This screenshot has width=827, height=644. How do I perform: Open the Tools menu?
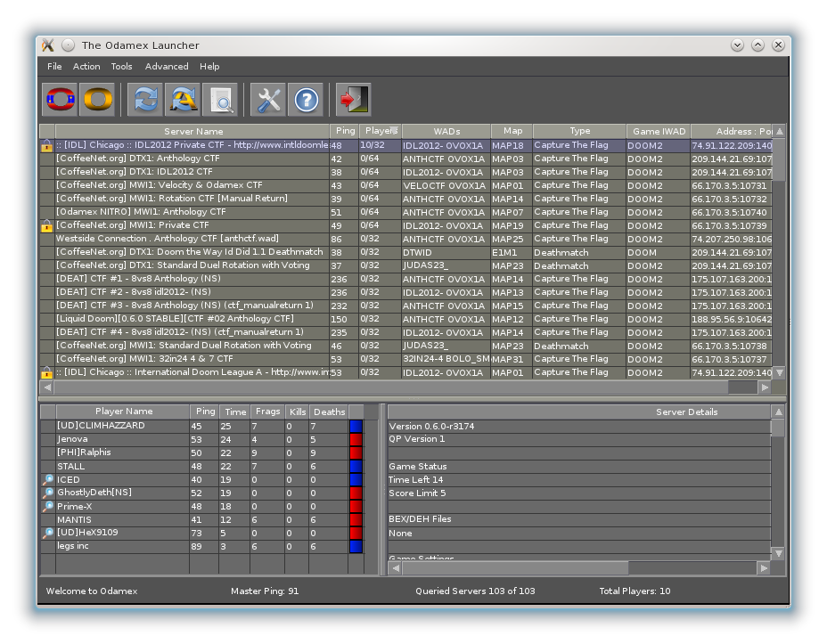(x=121, y=67)
